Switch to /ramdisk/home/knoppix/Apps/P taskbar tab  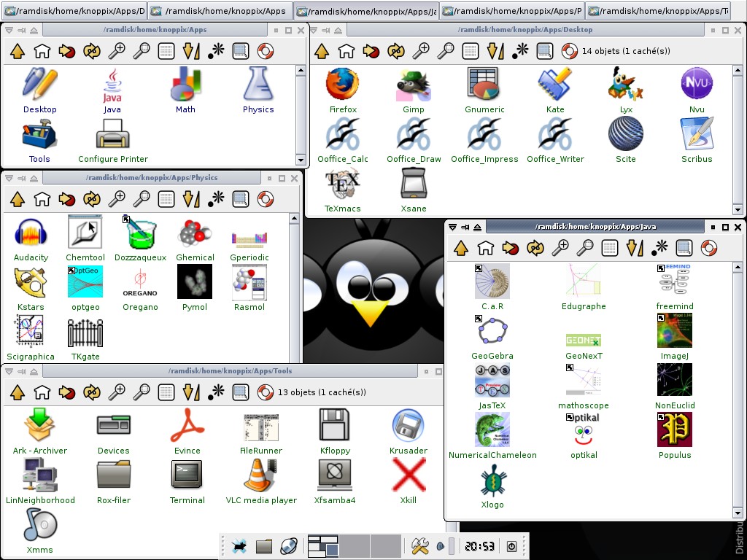[512, 11]
